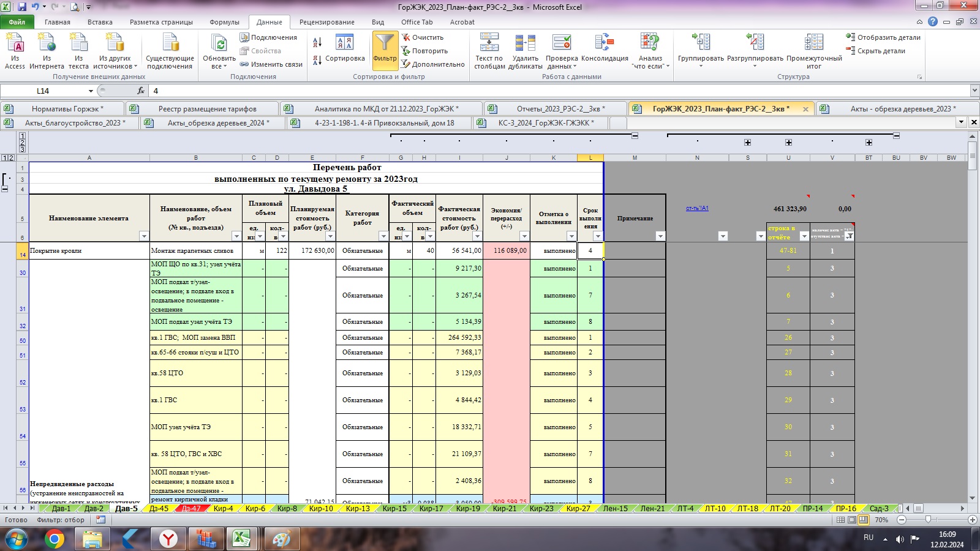Open Дополнительно advanced filter options
This screenshot has width=980, height=551.
pos(433,64)
